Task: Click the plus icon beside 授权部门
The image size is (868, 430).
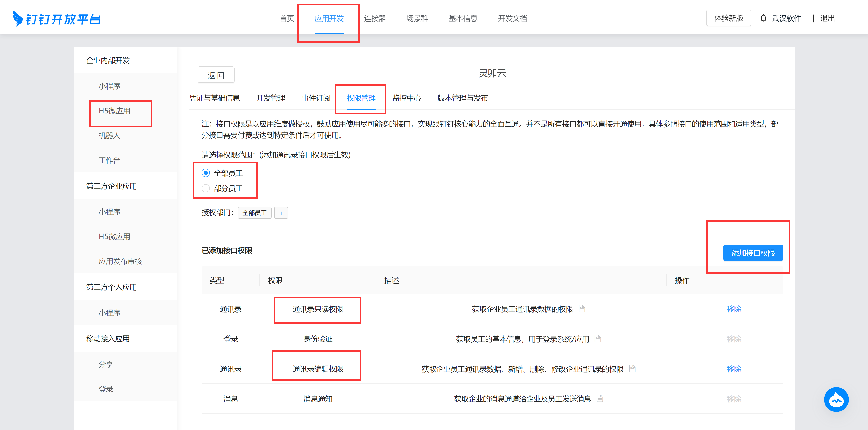Action: point(281,213)
